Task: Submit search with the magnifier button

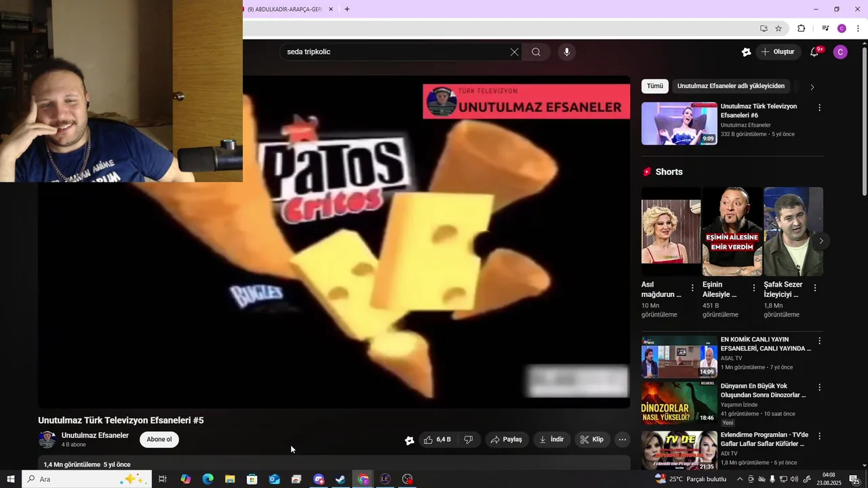Action: click(536, 52)
